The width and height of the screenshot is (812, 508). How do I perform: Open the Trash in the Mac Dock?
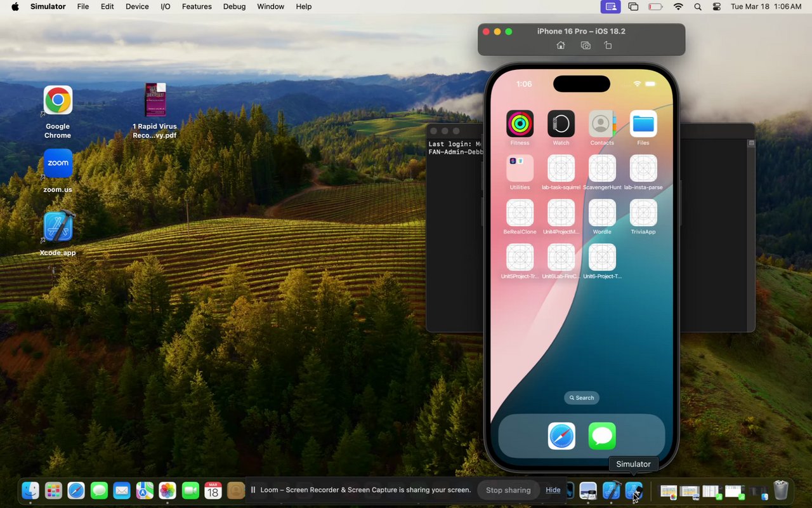point(781,490)
